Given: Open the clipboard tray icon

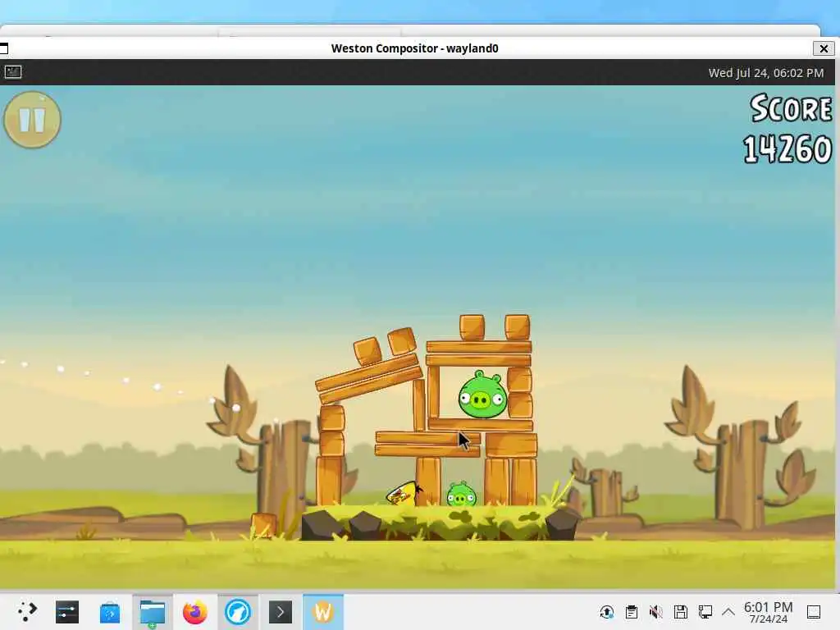Looking at the screenshot, I should pos(632,612).
